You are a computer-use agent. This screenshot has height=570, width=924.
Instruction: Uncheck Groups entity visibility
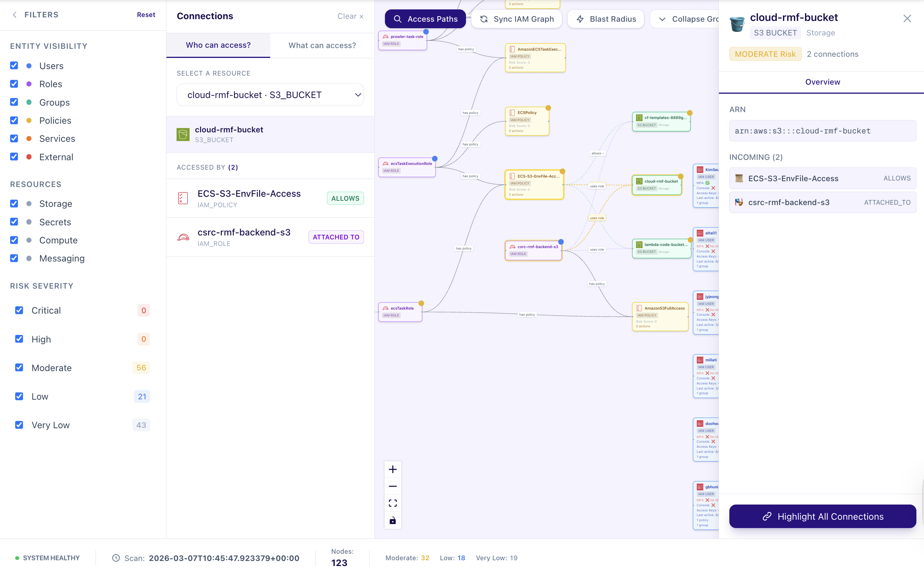pyautogui.click(x=14, y=102)
